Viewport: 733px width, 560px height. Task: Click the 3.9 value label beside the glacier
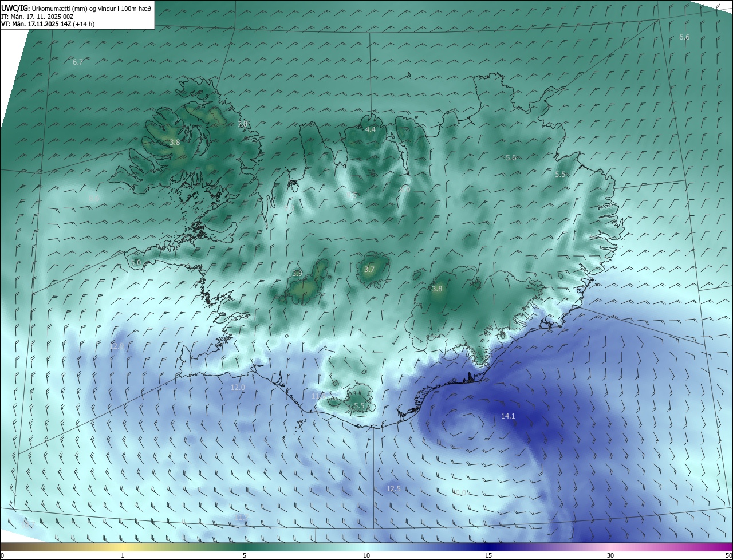(297, 273)
